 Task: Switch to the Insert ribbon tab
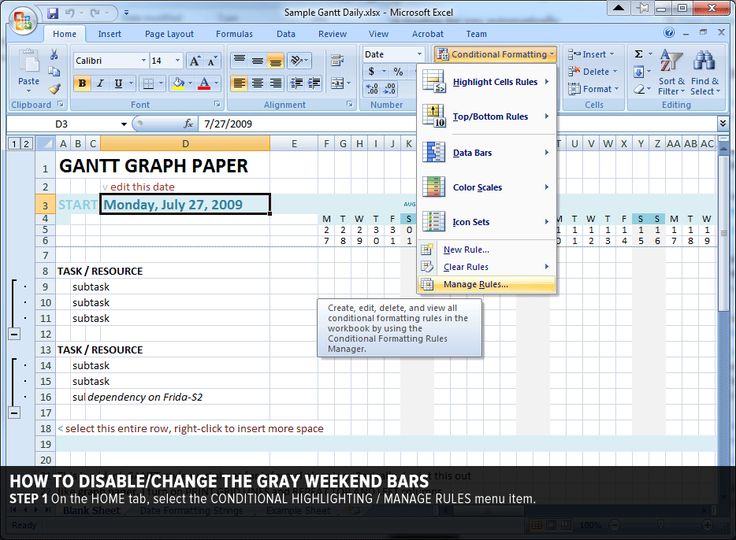coord(109,34)
